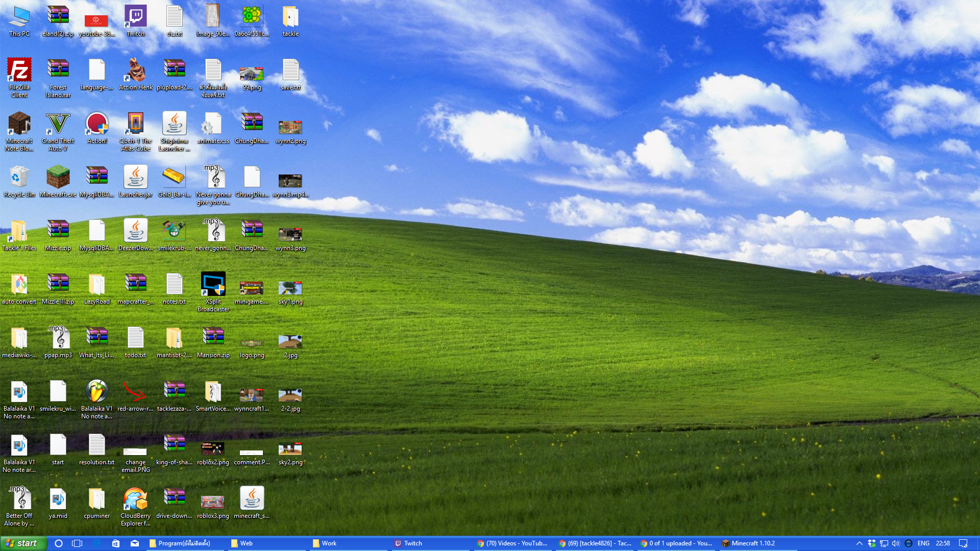Screen dimensions: 980x551
Task: Open the start menu button
Action: [x=23, y=543]
